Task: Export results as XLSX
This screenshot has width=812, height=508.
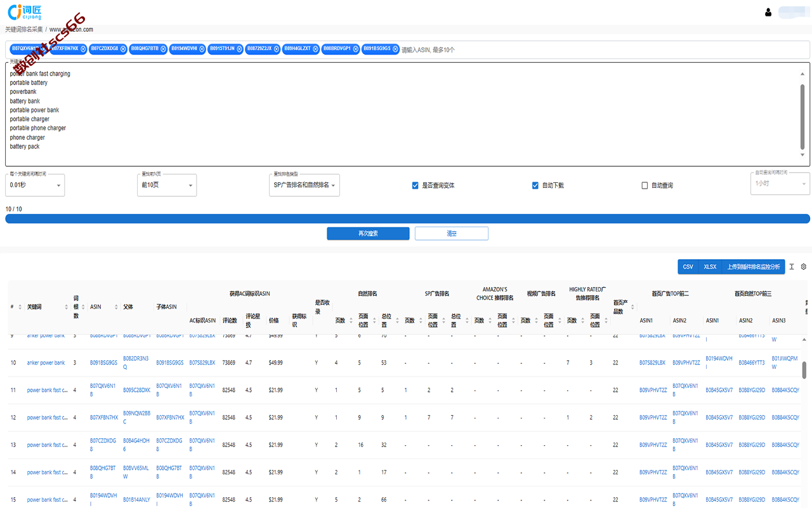Action: pyautogui.click(x=710, y=267)
